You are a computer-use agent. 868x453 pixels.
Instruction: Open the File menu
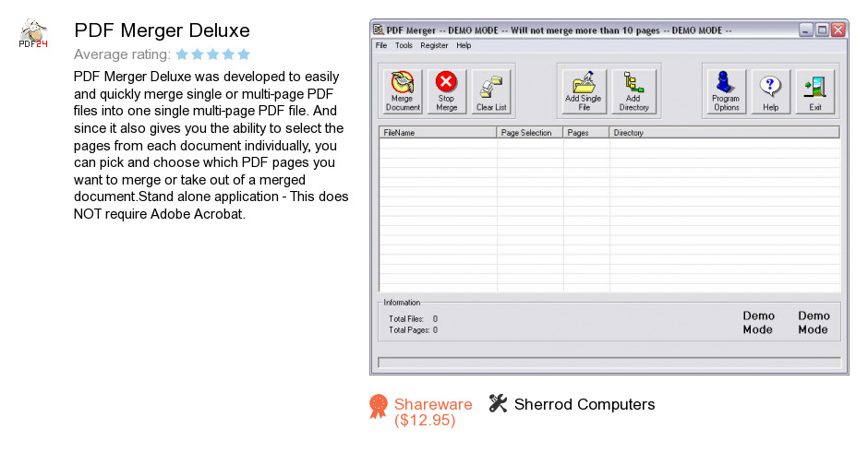click(x=380, y=45)
